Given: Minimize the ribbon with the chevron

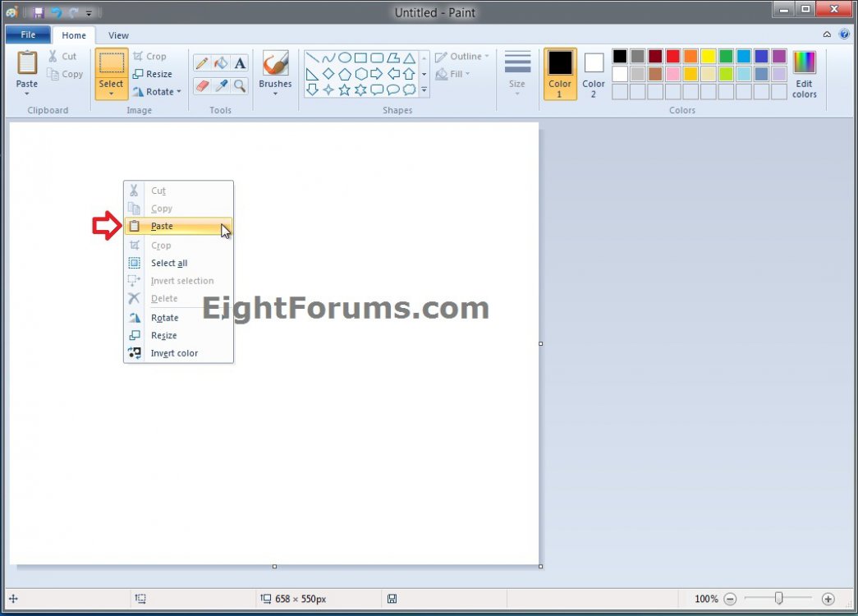Looking at the screenshot, I should pyautogui.click(x=827, y=34).
